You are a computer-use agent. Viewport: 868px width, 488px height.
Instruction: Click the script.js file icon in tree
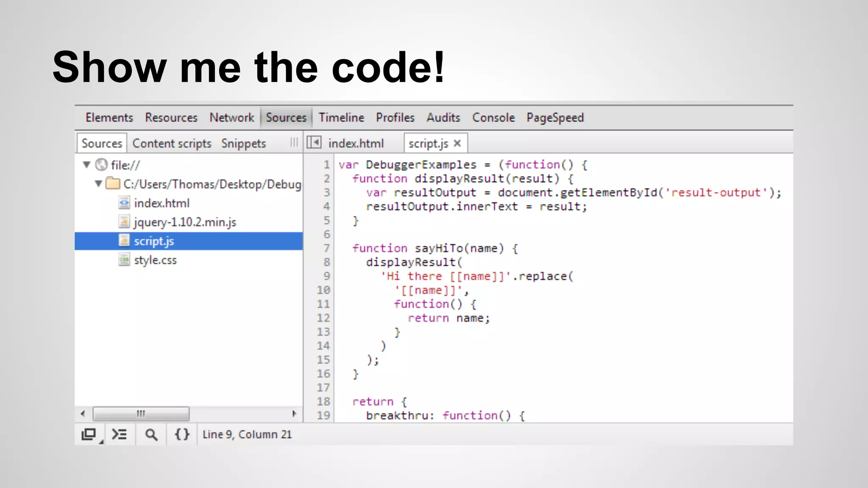(x=124, y=241)
